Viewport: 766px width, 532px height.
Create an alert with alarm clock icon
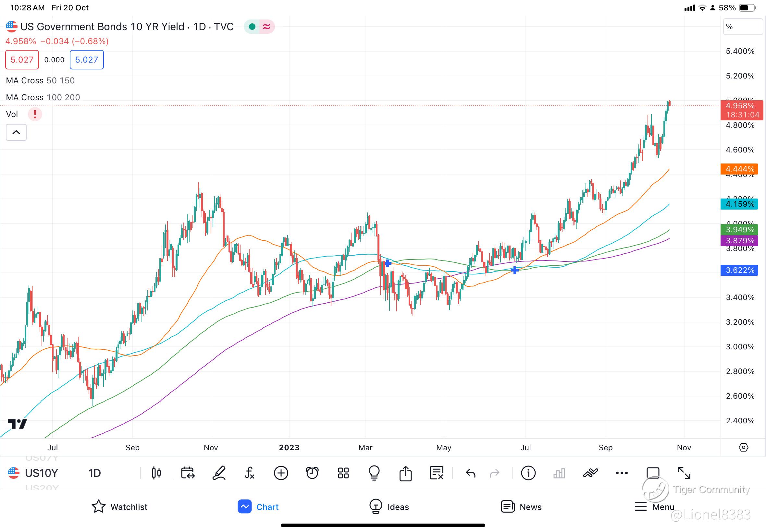pos(312,473)
